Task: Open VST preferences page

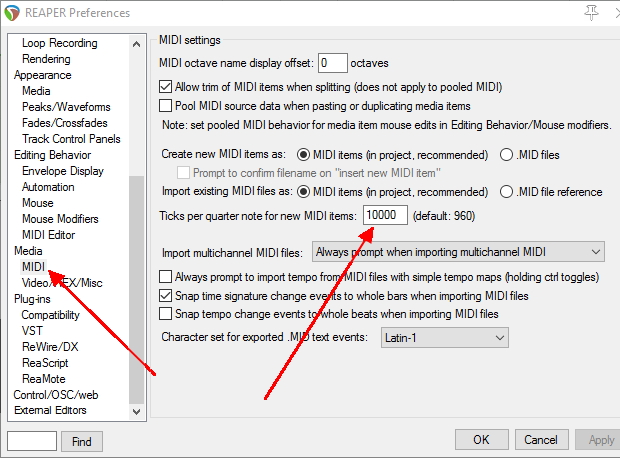Action: click(32, 331)
